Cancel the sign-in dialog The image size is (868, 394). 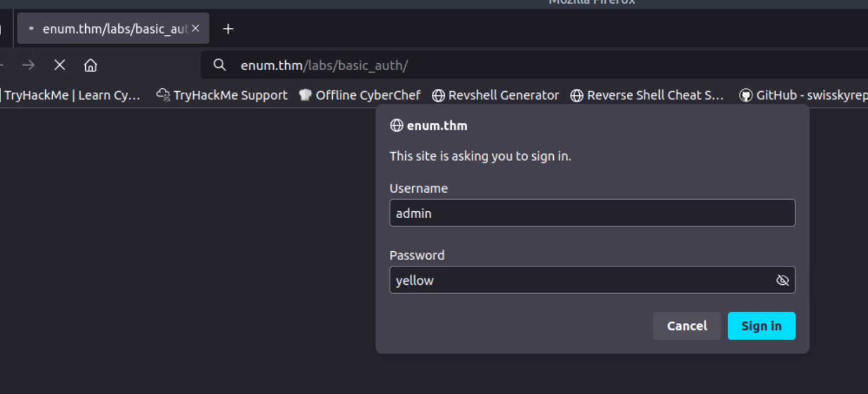click(687, 326)
